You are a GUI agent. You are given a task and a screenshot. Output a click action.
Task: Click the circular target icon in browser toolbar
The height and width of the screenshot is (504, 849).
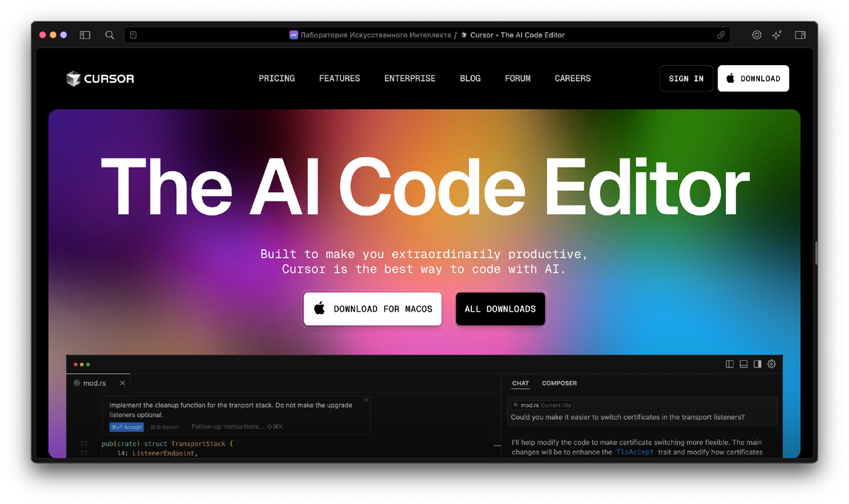click(757, 35)
